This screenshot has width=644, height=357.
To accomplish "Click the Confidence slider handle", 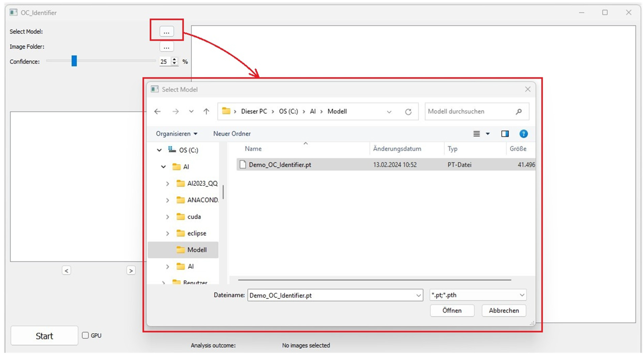I will [x=74, y=61].
